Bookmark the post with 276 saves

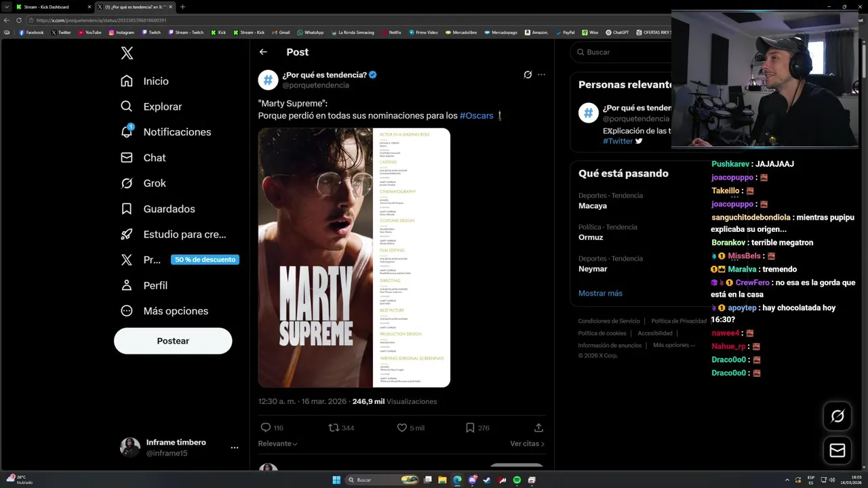tap(470, 428)
